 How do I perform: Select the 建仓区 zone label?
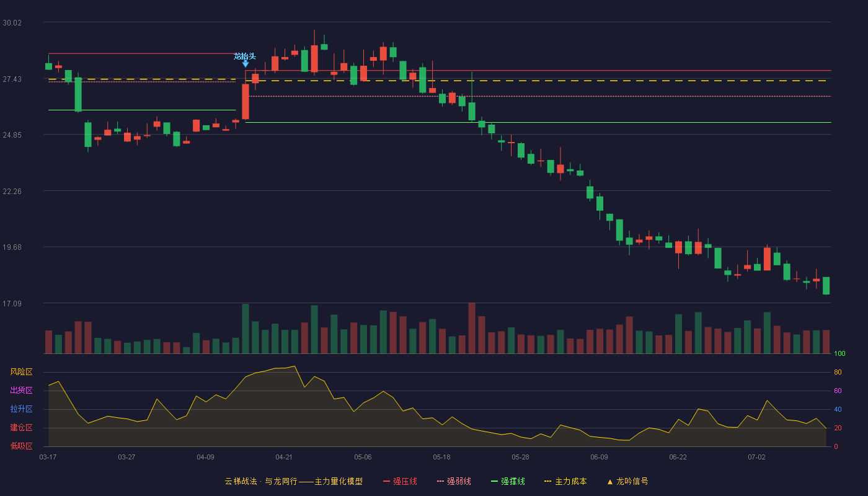point(21,428)
